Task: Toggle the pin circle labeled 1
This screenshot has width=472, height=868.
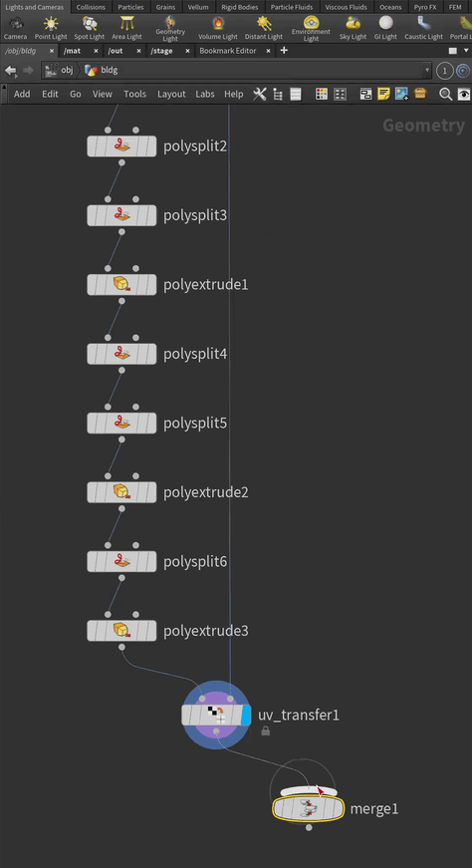Action: click(x=444, y=71)
